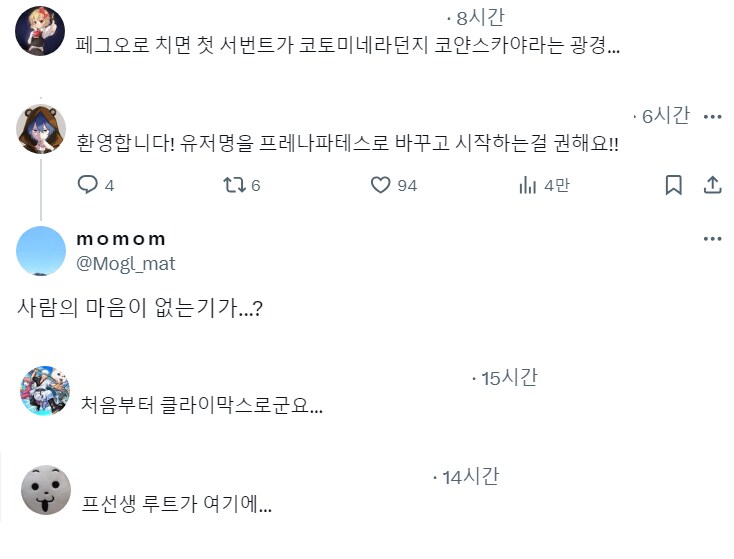Open more options on the 6시간 tweet
734x559 pixels.
(x=712, y=117)
